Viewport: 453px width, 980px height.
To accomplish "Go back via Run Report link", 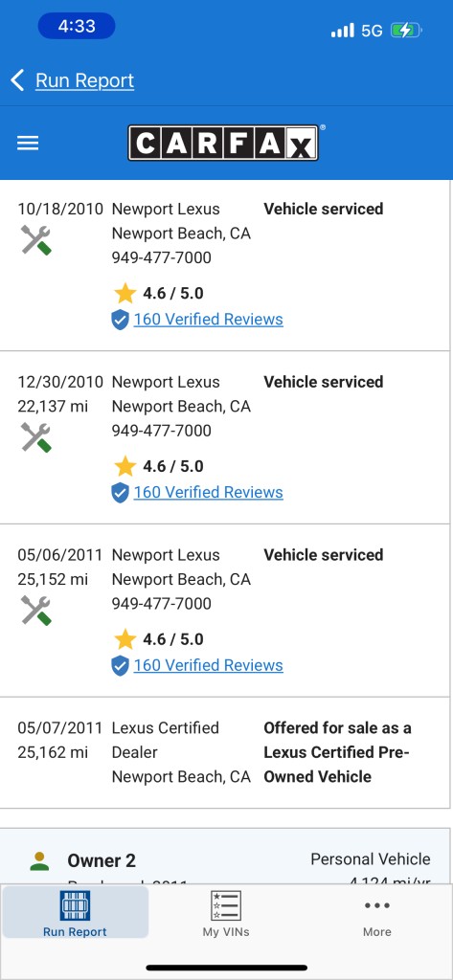I will [x=84, y=80].
